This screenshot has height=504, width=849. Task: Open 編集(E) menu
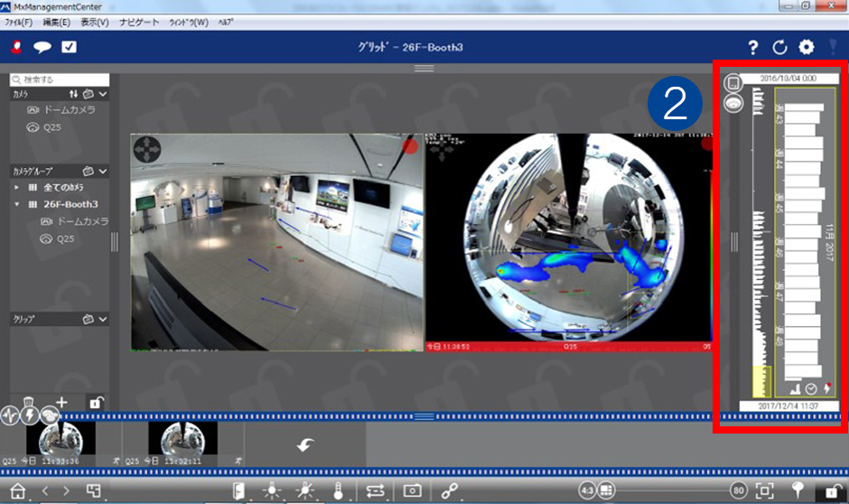pyautogui.click(x=56, y=23)
